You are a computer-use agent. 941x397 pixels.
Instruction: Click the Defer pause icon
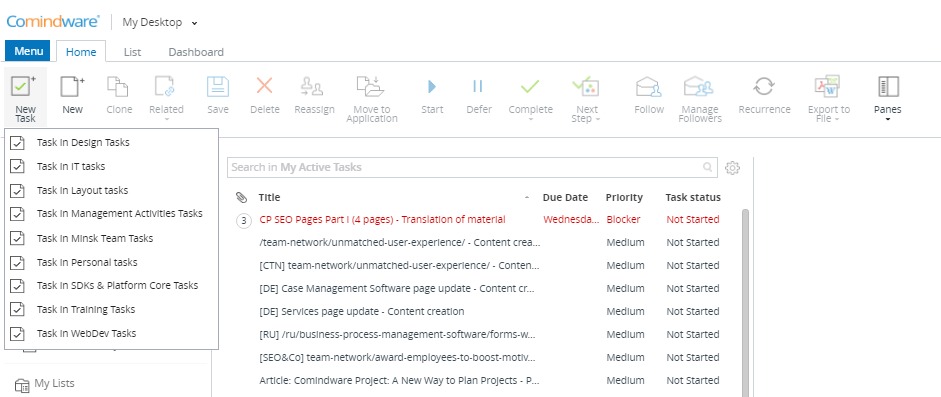pyautogui.click(x=478, y=87)
